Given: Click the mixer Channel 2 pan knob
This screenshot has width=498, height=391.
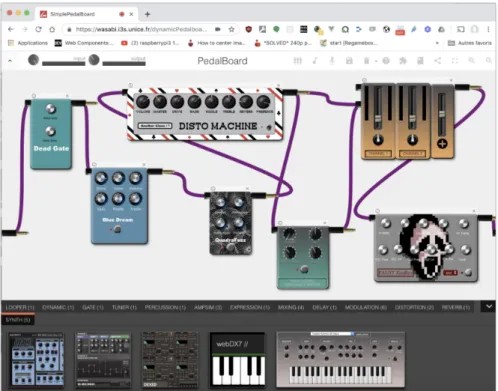Looking at the screenshot, I should pyautogui.click(x=412, y=140).
